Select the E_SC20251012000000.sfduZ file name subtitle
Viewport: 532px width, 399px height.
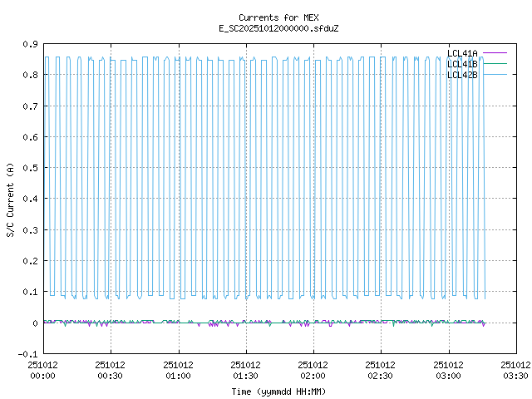[278, 28]
